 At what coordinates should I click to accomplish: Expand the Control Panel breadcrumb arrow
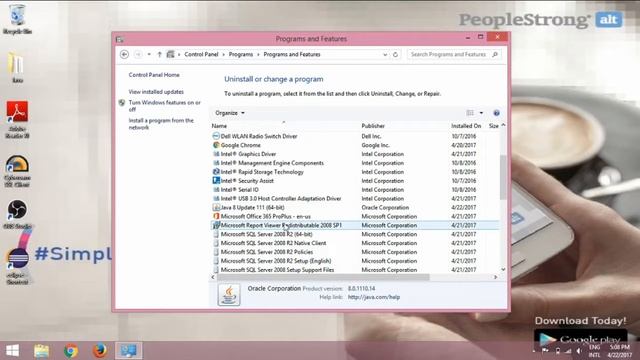point(224,54)
